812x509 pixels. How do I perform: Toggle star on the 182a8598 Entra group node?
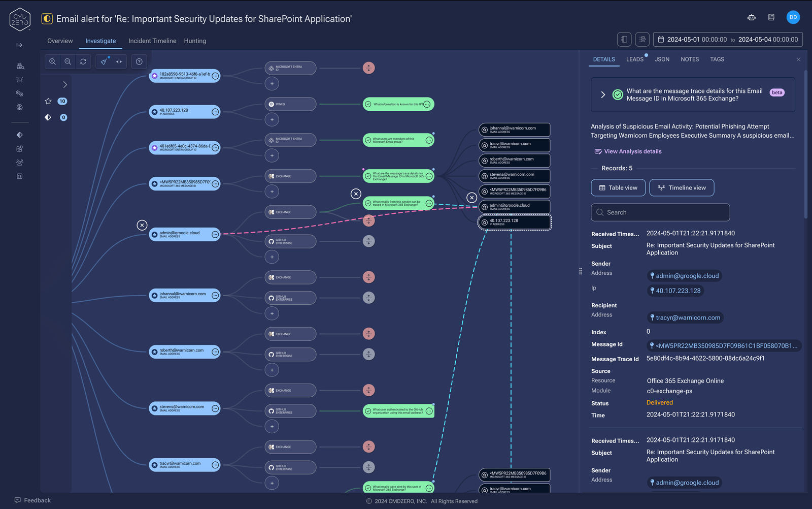pyautogui.click(x=155, y=76)
